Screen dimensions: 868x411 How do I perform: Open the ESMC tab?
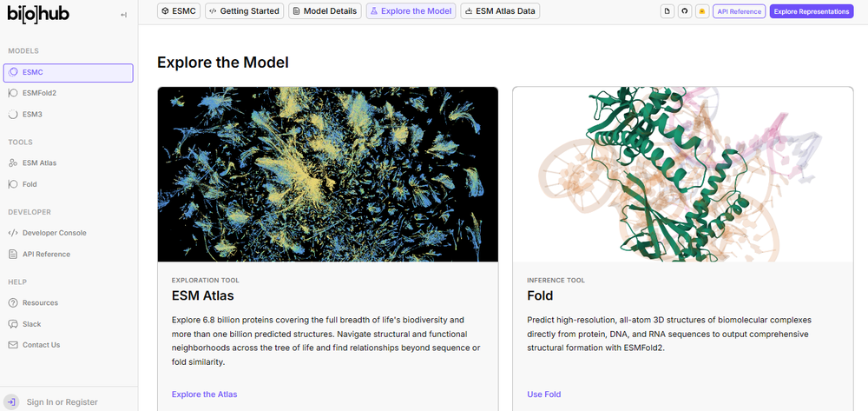179,11
